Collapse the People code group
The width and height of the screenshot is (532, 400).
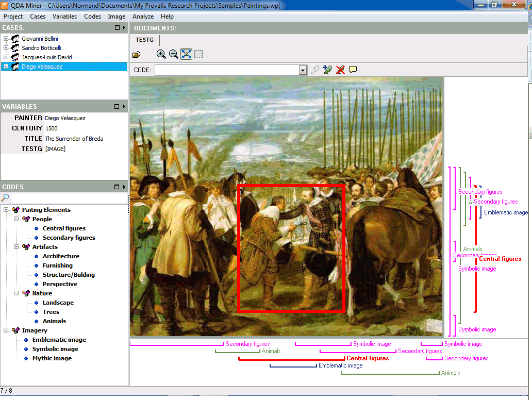coord(16,219)
